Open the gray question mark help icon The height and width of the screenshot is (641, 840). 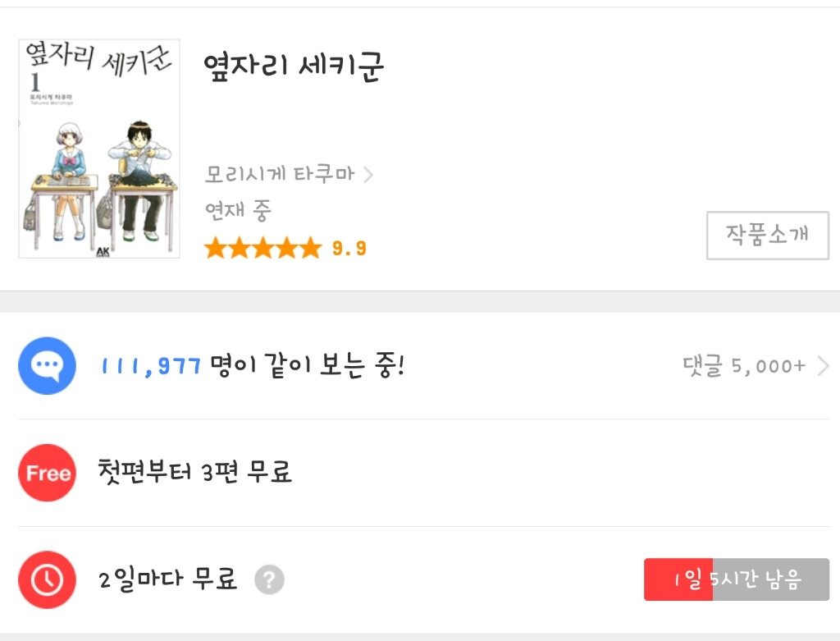point(269,580)
